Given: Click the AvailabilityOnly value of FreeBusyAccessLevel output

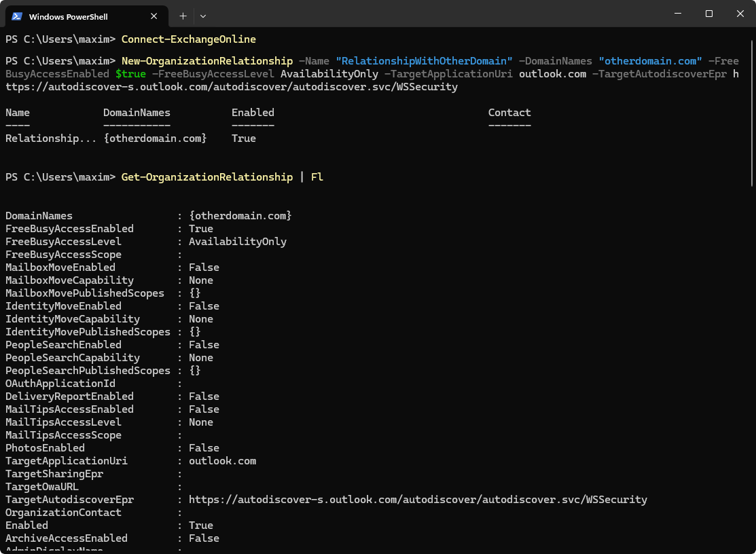Looking at the screenshot, I should (237, 242).
